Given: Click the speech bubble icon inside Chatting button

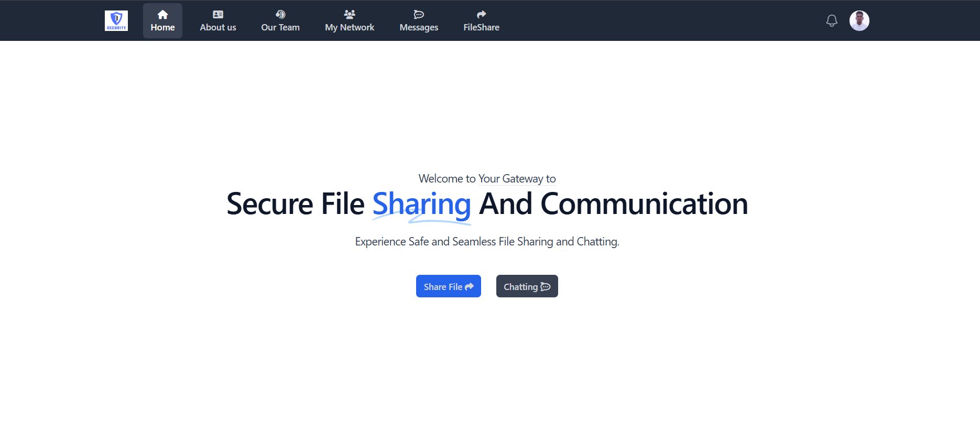Looking at the screenshot, I should click(546, 287).
